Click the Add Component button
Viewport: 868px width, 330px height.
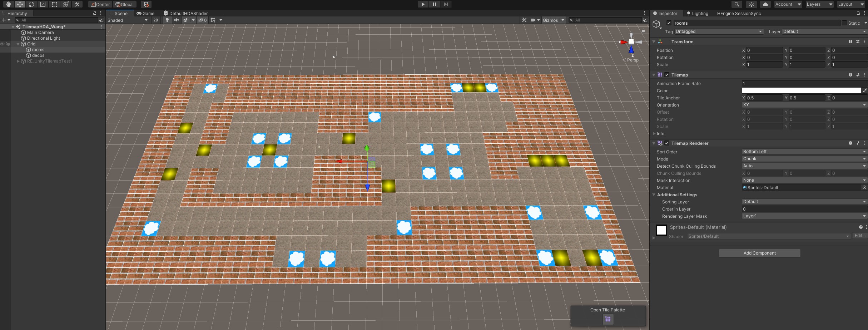click(x=759, y=253)
